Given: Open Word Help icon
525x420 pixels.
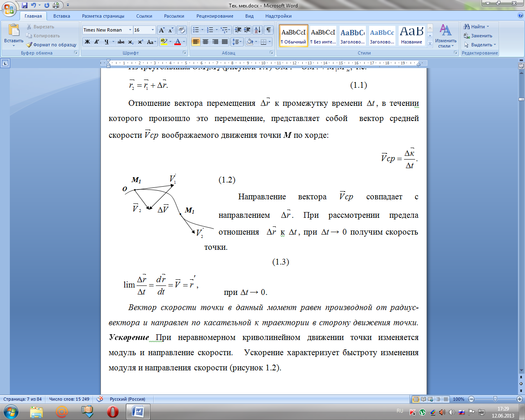Looking at the screenshot, I should [520, 16].
